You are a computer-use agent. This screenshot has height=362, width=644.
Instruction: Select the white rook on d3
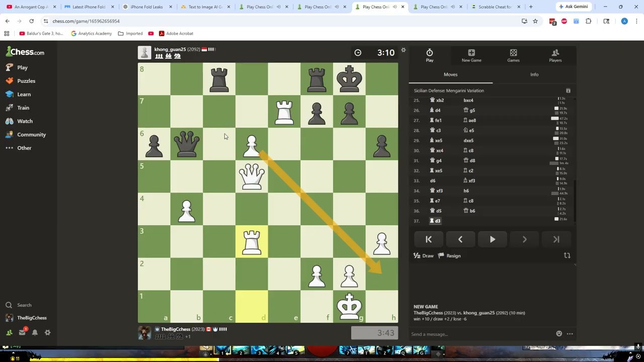(252, 242)
